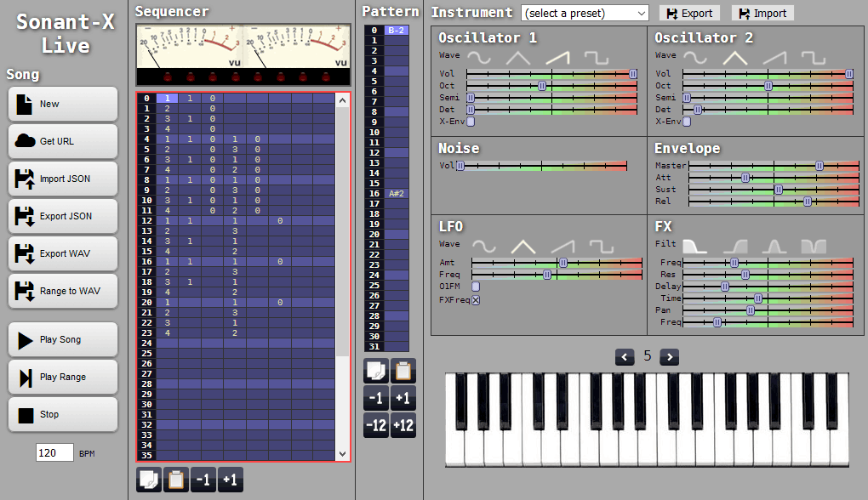The width and height of the screenshot is (868, 500).
Task: Click sequencer scrollbar up arrow
Action: [342, 100]
